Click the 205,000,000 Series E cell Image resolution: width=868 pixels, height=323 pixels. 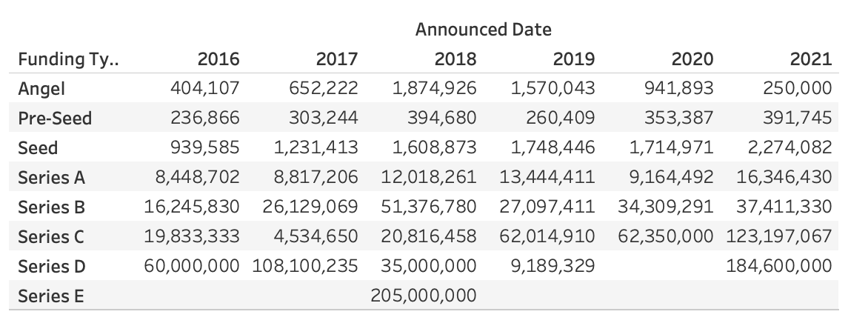[x=424, y=296]
